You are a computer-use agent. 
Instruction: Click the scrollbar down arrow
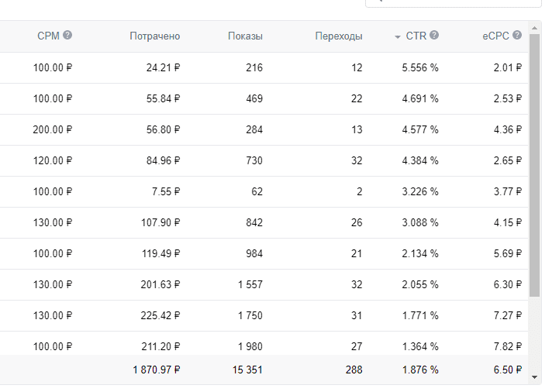point(534,377)
